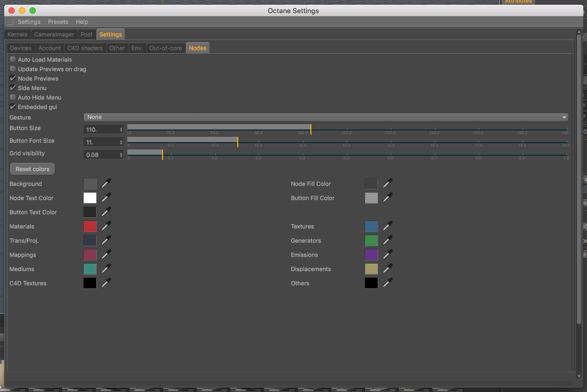Click the Generators eyedropper icon
The height and width of the screenshot is (392, 587).
[388, 240]
